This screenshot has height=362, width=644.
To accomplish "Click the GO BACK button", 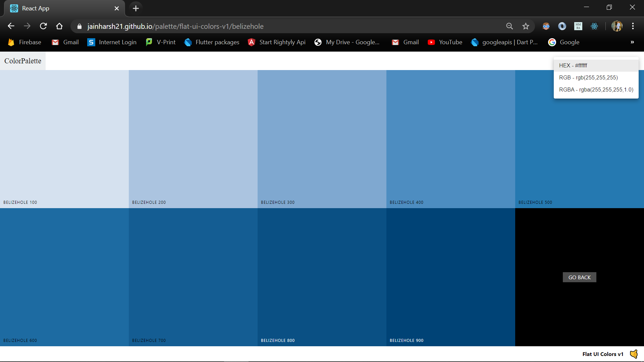I will click(579, 277).
